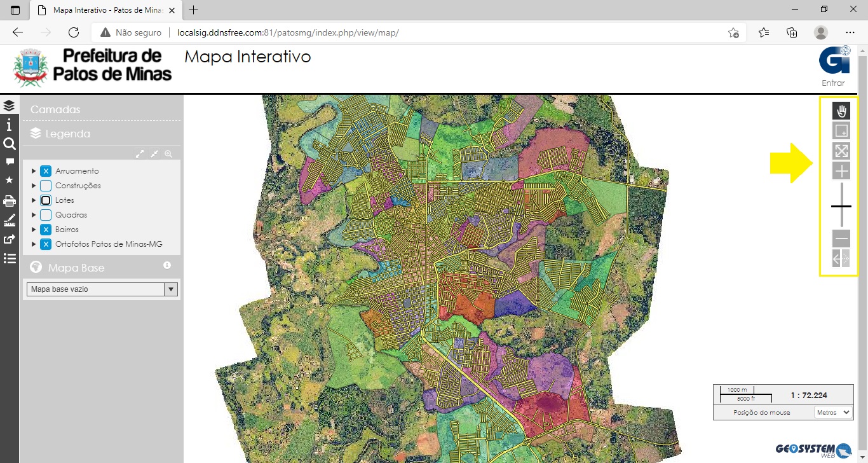Open the print tool in sidebar

pos(9,201)
